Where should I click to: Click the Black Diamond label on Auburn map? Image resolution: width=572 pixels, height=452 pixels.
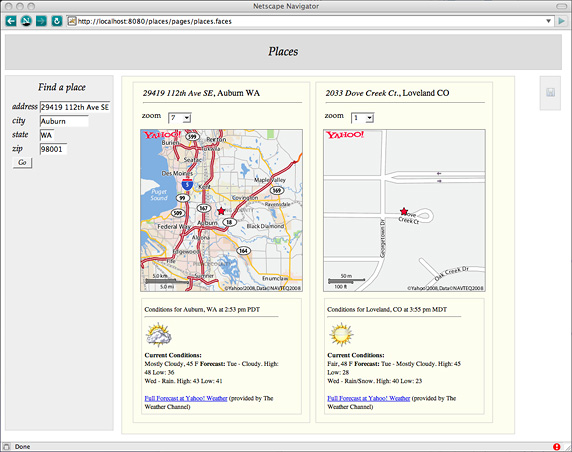[x=265, y=226]
